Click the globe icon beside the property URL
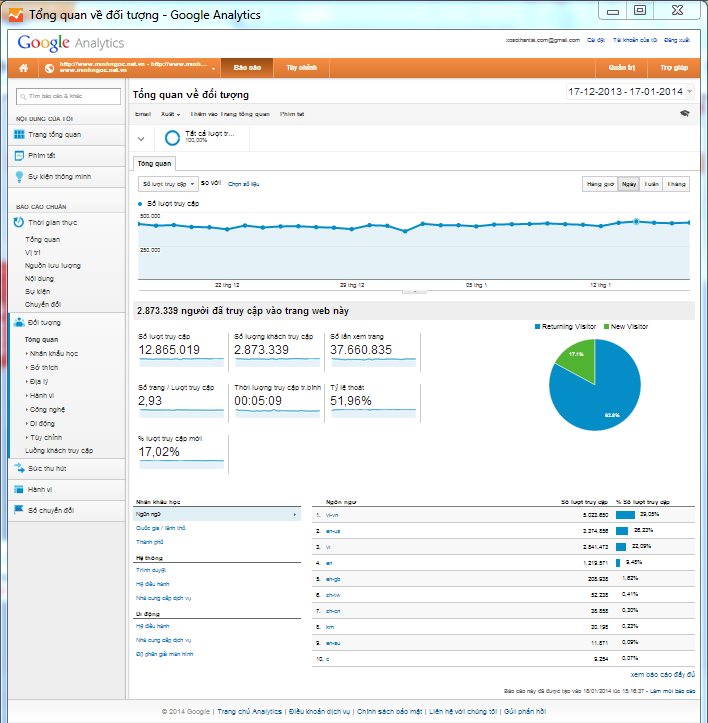The width and height of the screenshot is (708, 723). click(x=49, y=68)
